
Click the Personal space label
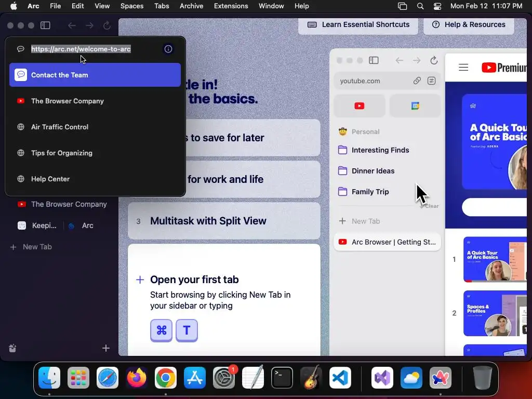pyautogui.click(x=365, y=131)
